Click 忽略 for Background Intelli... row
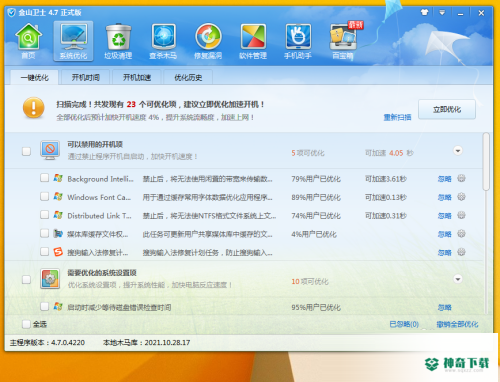500x382 pixels. [x=444, y=179]
